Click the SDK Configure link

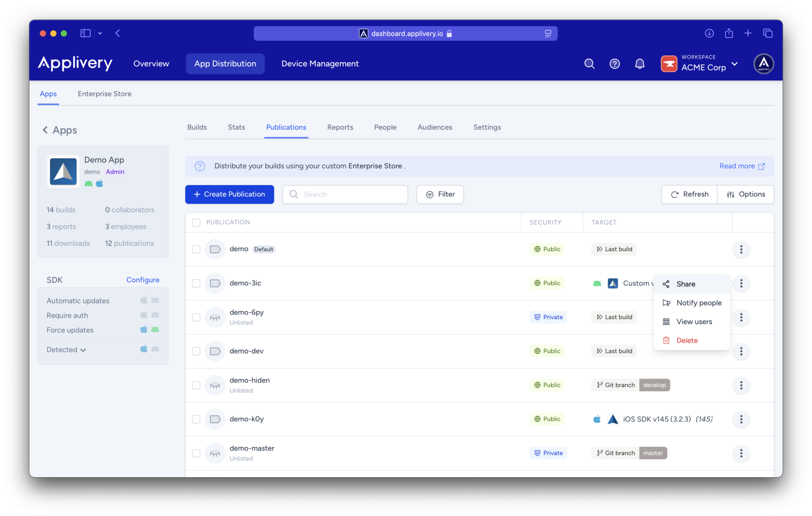[x=143, y=280]
